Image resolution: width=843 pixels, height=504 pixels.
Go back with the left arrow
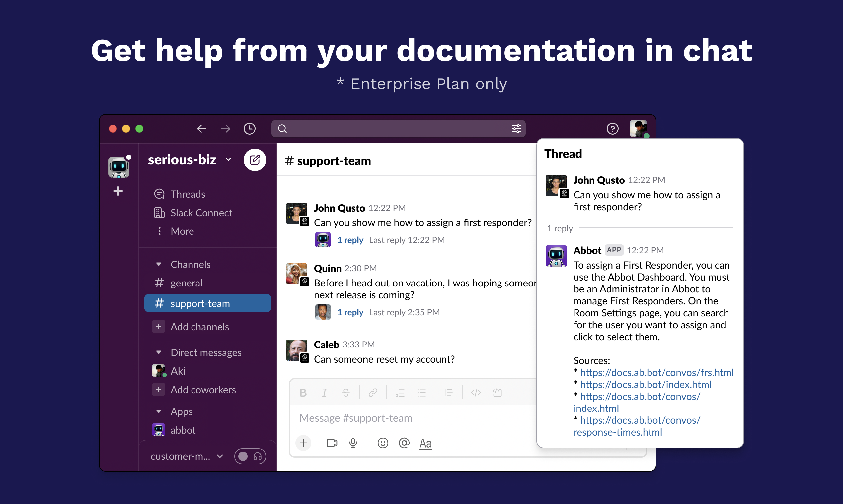(x=201, y=129)
